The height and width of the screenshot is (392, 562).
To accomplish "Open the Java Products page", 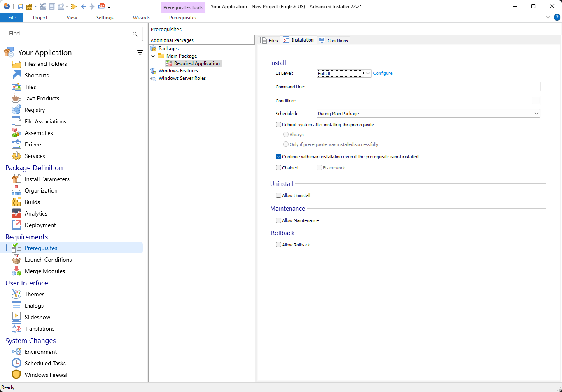I will [42, 98].
